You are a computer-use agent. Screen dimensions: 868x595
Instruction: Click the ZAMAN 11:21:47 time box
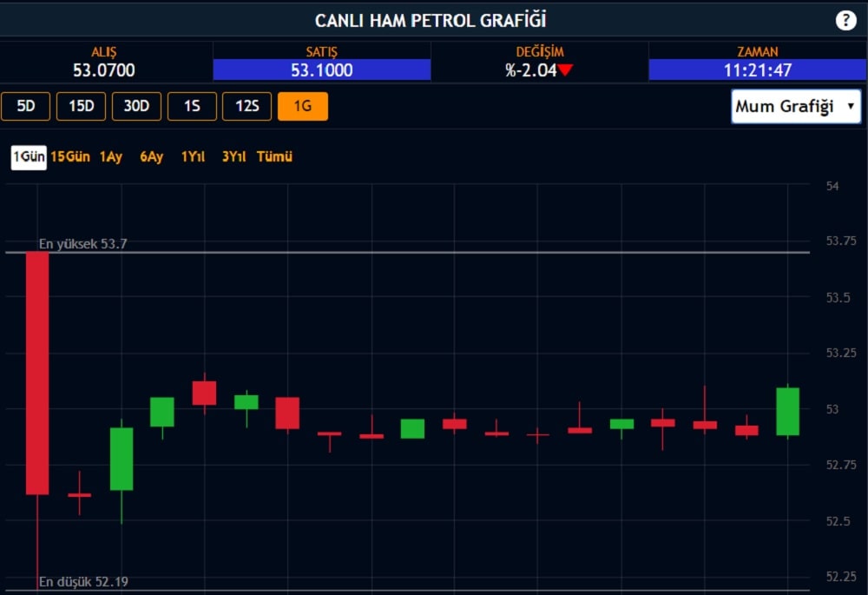coord(757,70)
